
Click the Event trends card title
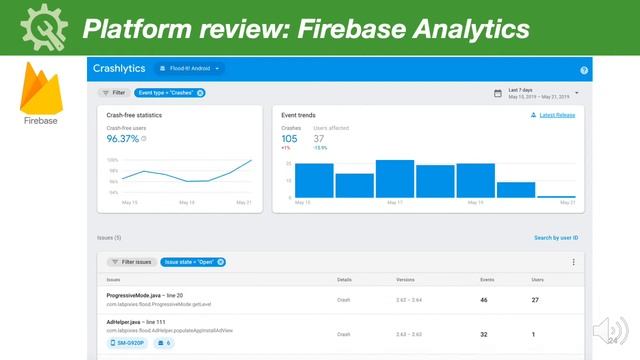click(298, 115)
